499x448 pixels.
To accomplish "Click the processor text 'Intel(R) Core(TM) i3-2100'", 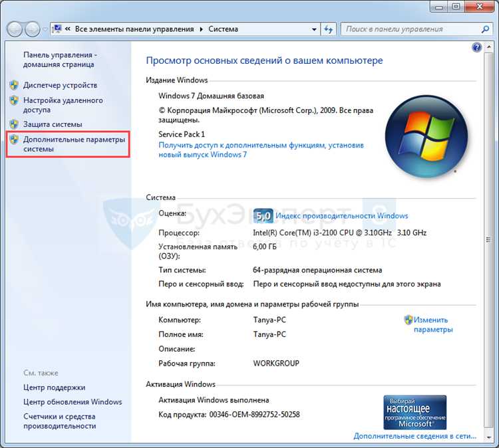I will [x=294, y=233].
